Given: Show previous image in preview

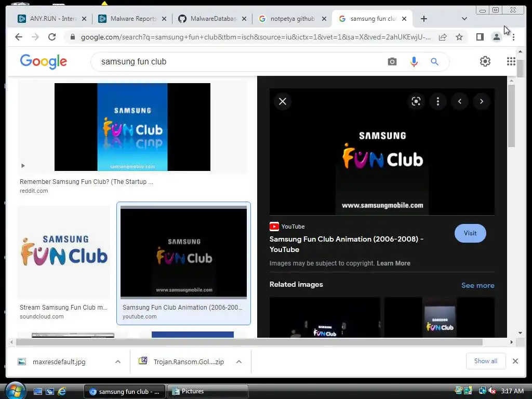Looking at the screenshot, I should tap(460, 101).
